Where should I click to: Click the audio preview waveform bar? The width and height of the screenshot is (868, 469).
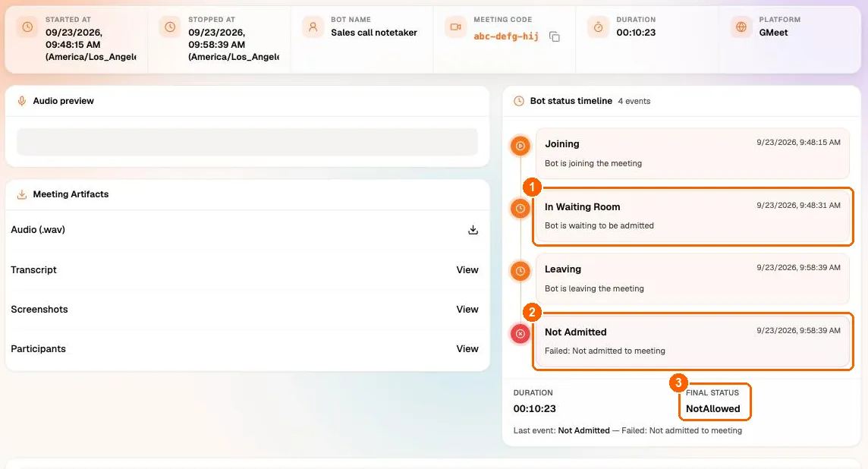247,143
